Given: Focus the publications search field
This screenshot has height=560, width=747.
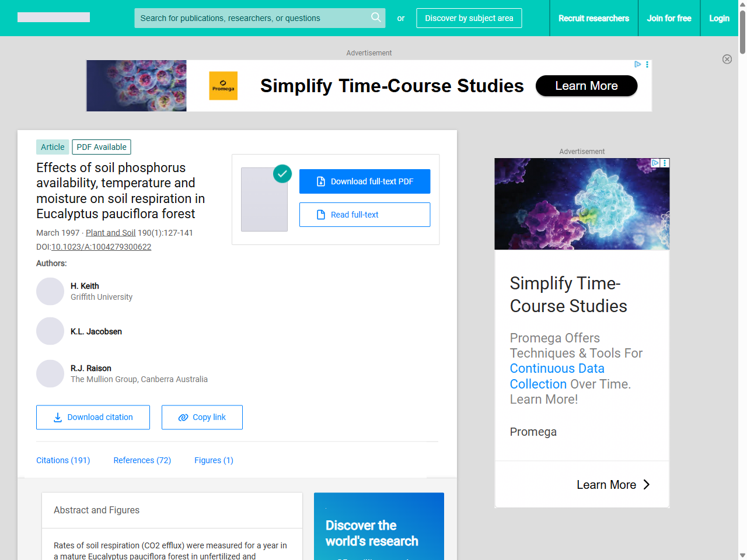Looking at the screenshot, I should [x=251, y=18].
